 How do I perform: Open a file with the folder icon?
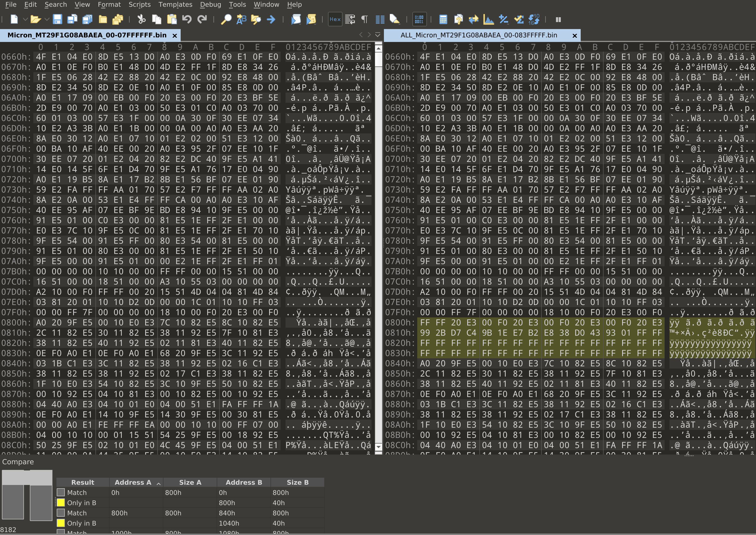[35, 19]
